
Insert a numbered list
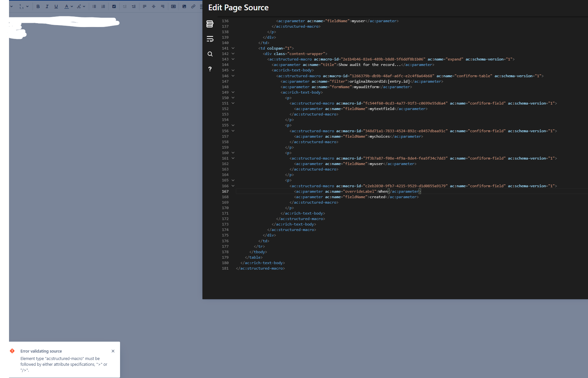[x=103, y=6]
